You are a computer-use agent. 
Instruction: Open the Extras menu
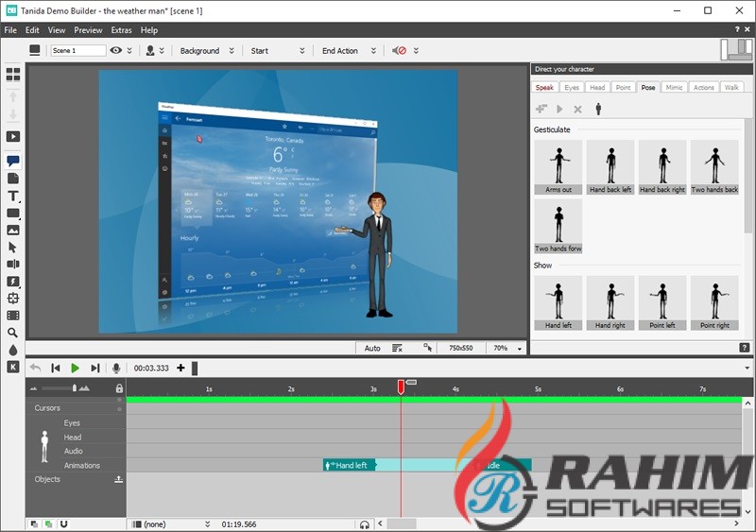121,30
